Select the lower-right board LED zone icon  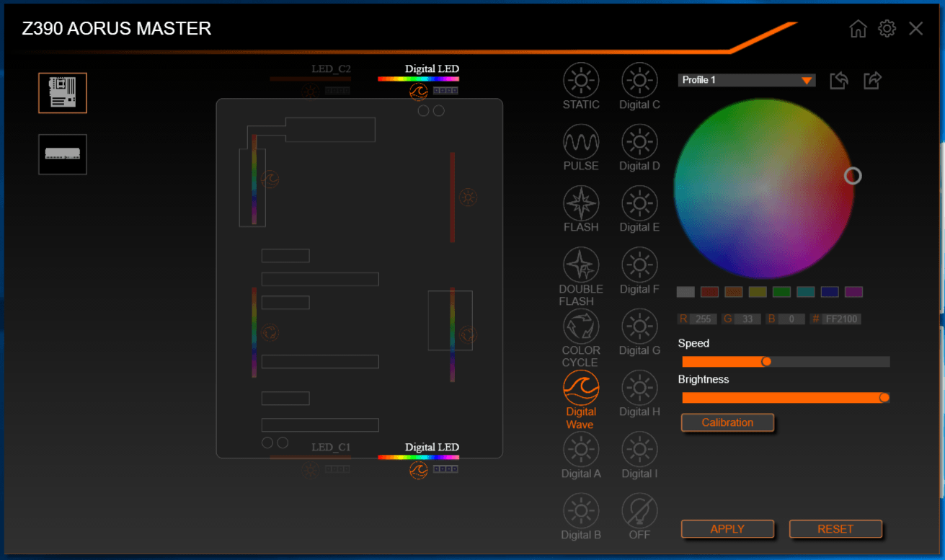tap(469, 334)
